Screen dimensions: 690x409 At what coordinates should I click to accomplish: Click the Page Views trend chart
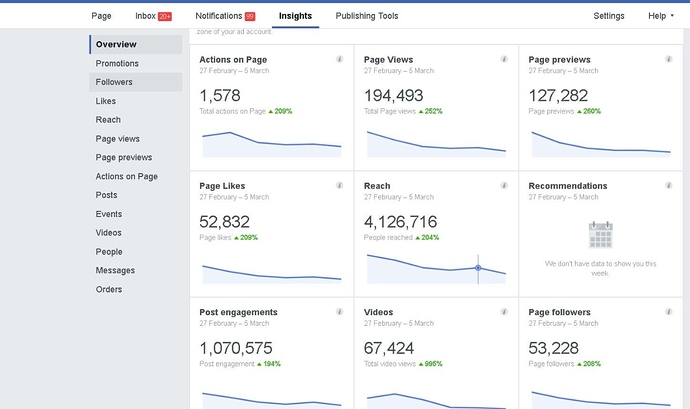tap(436, 144)
